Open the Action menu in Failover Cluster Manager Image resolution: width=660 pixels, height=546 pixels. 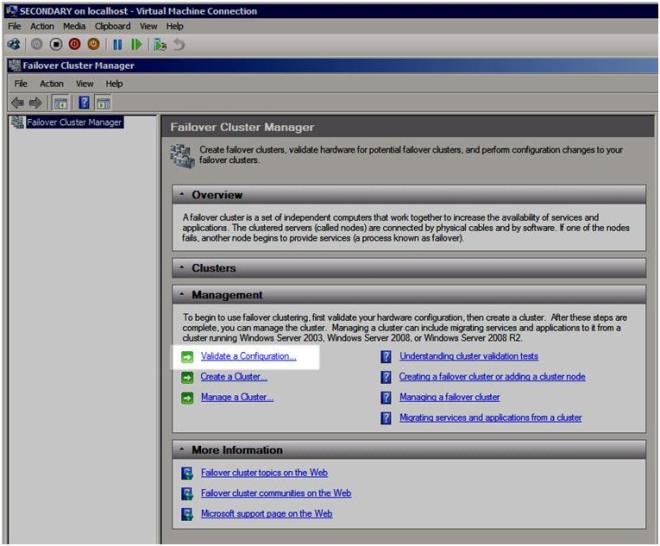pyautogui.click(x=51, y=84)
